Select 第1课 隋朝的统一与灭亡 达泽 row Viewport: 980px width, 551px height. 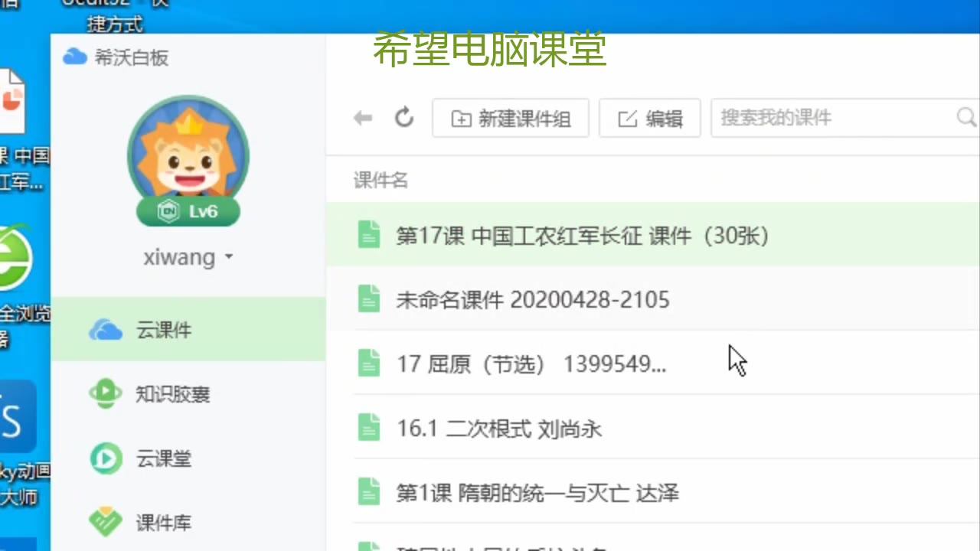pyautogui.click(x=653, y=492)
